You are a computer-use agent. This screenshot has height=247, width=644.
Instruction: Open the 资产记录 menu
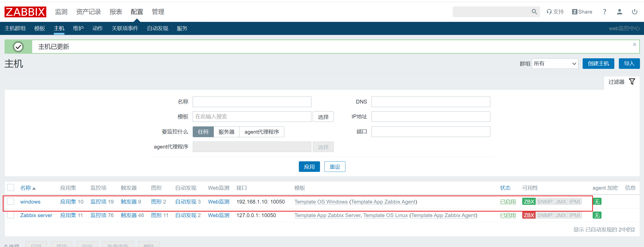tap(89, 12)
